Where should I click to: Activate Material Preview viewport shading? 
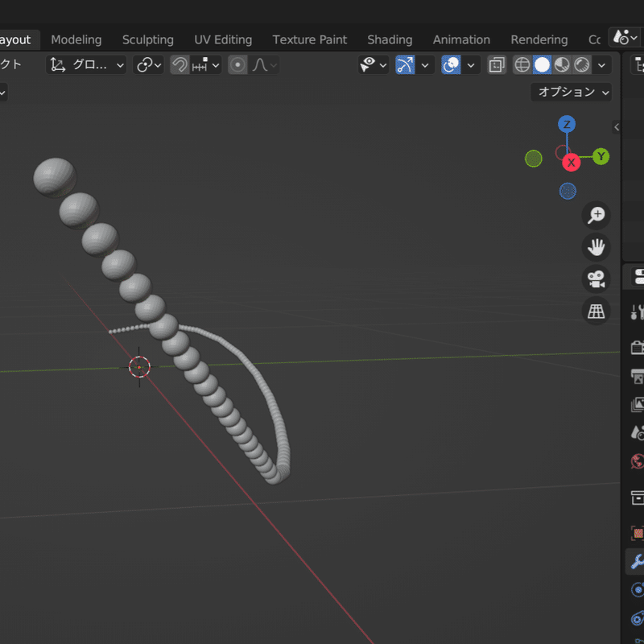tap(562, 65)
